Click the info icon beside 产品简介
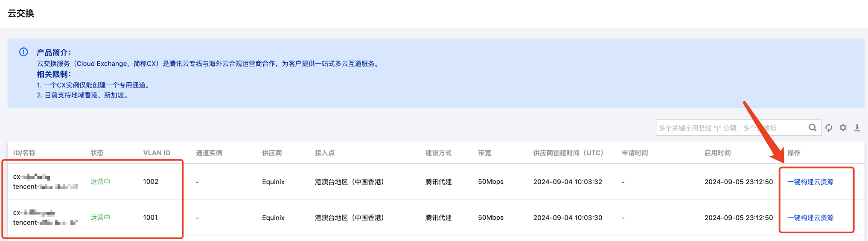The height and width of the screenshot is (241, 868). coord(23,52)
